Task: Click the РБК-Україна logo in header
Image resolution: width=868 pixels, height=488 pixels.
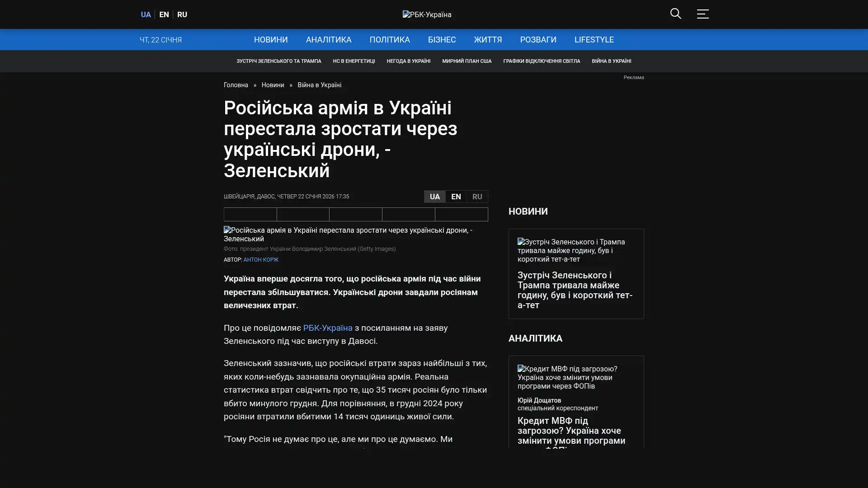Action: 427,14
